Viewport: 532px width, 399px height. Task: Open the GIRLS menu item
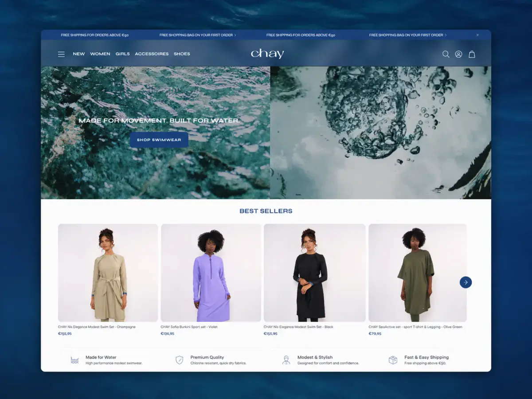click(x=123, y=54)
